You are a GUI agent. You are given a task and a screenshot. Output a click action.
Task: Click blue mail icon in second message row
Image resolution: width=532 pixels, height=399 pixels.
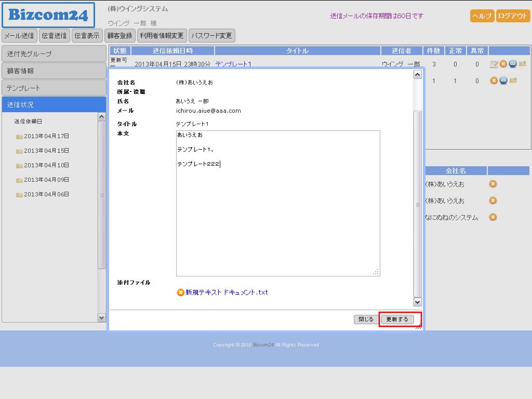tap(503, 81)
